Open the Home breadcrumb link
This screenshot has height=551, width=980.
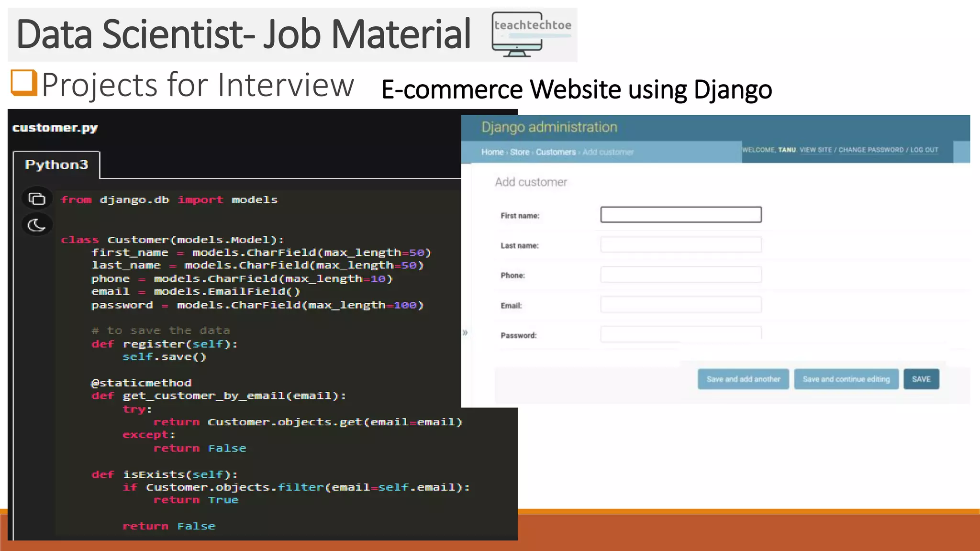492,152
